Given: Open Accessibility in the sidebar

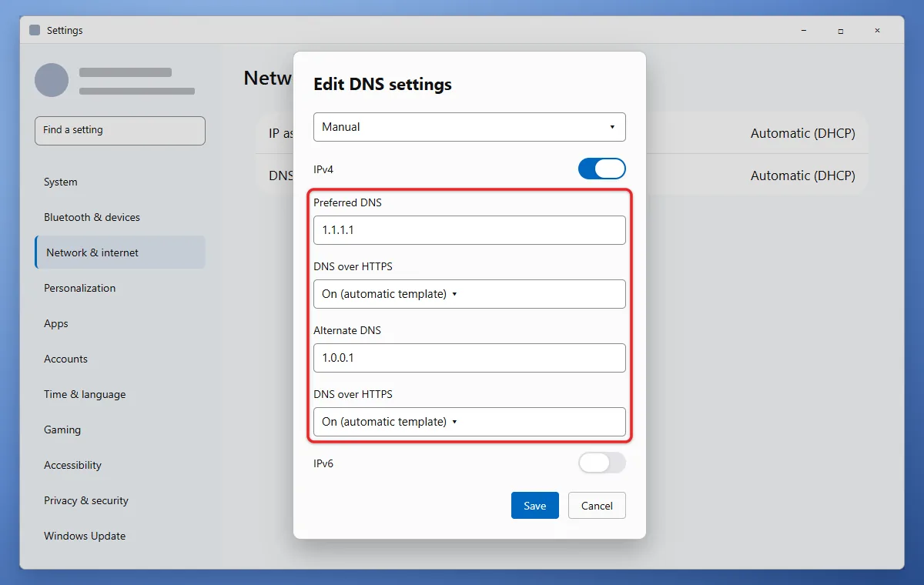Looking at the screenshot, I should tap(120, 466).
